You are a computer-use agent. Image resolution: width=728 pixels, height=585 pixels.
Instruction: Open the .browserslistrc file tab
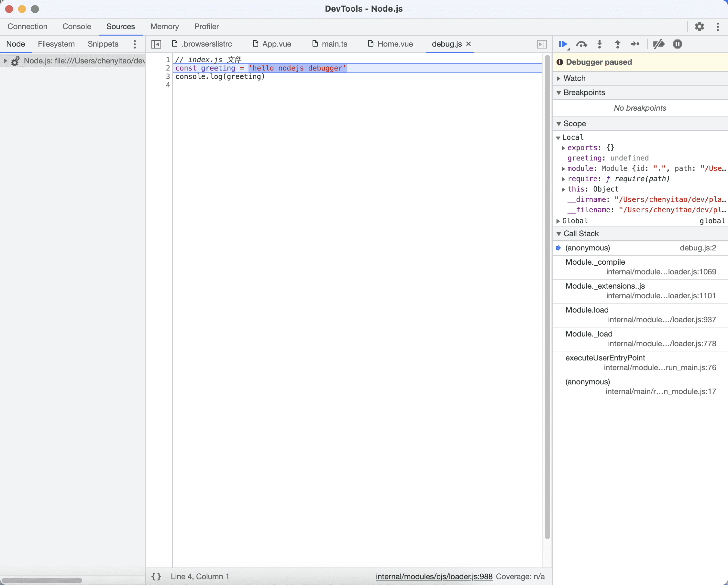pyautogui.click(x=202, y=44)
